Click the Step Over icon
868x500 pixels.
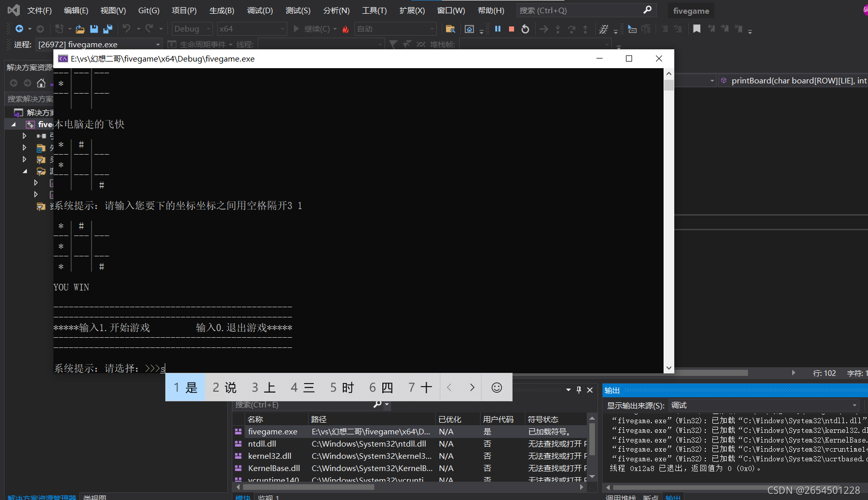[x=572, y=29]
